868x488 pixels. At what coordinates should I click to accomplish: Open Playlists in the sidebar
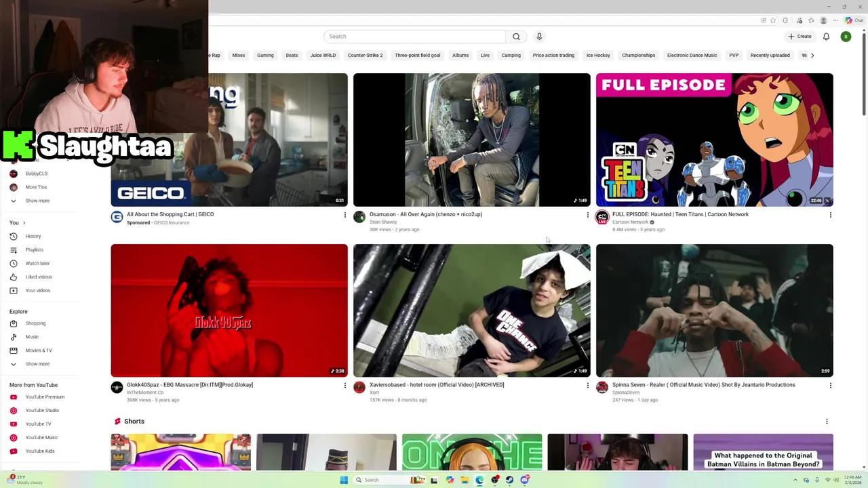[x=34, y=250]
